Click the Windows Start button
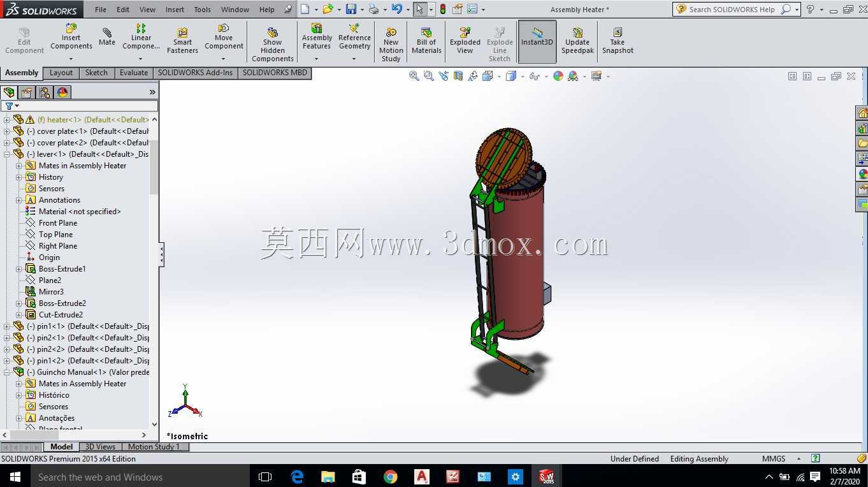Screen dimensions: 868x487 coord(15,477)
